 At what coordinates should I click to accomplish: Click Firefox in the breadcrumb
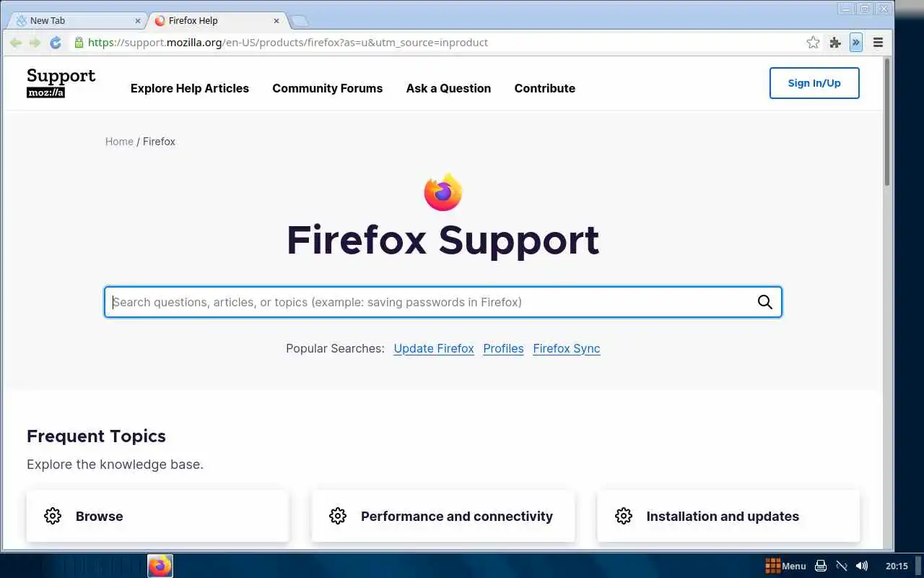point(159,142)
